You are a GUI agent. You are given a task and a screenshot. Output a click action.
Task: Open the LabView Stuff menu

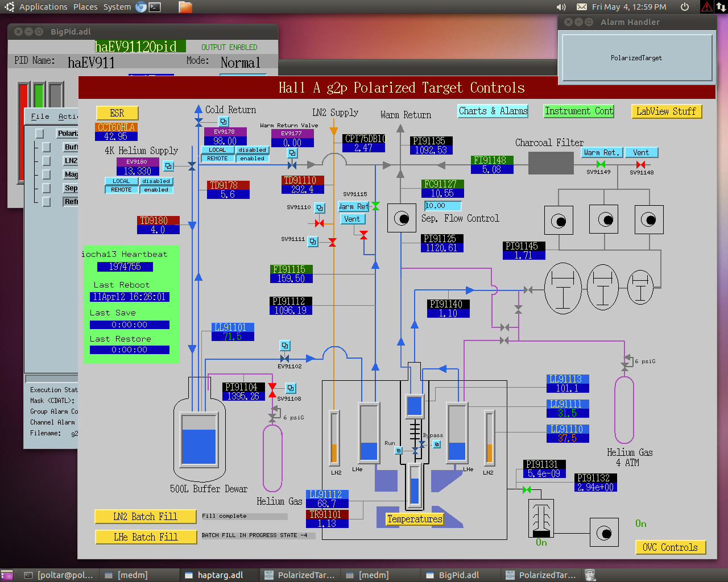click(x=667, y=111)
